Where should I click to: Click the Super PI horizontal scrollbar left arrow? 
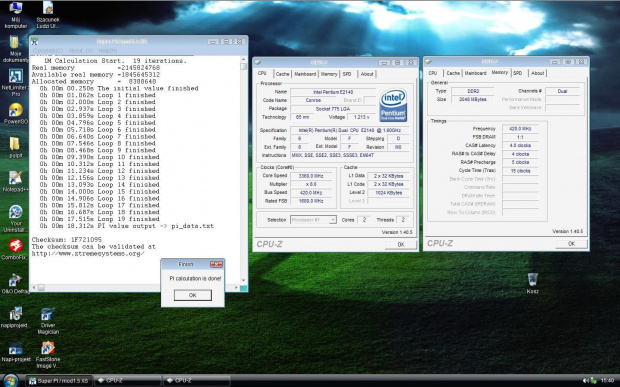34,288
